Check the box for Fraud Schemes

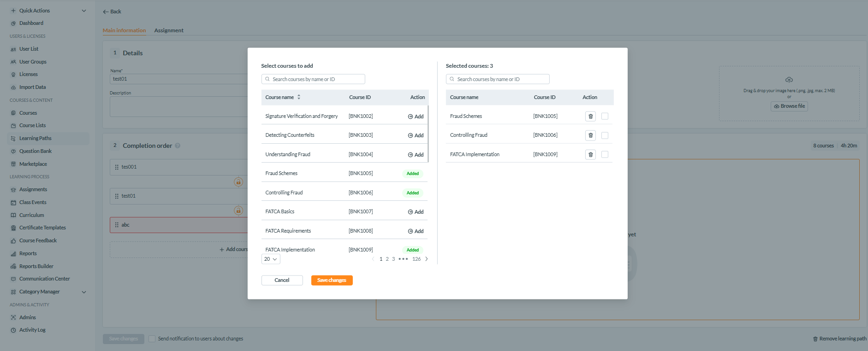(605, 117)
